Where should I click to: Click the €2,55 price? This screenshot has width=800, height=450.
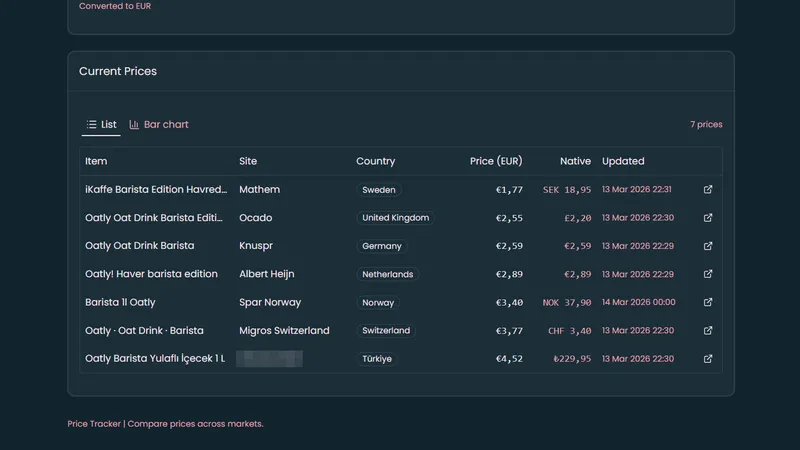(x=509, y=218)
